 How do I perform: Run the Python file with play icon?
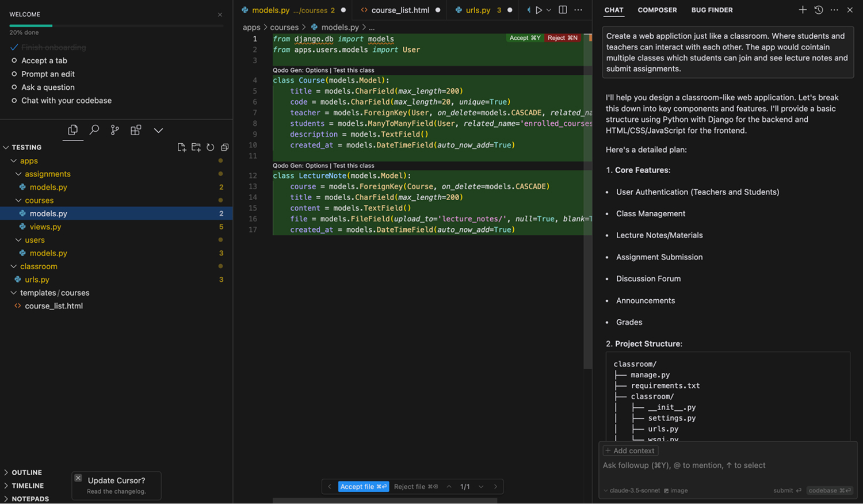point(539,10)
